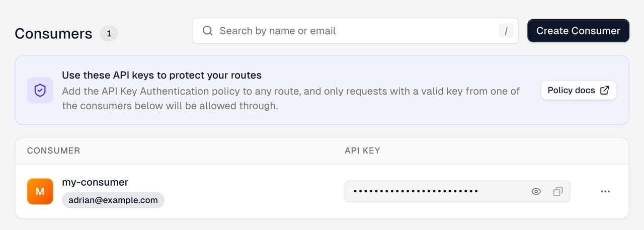The height and width of the screenshot is (230, 644).
Task: Copy the my-consumer API key
Action: pos(557,191)
